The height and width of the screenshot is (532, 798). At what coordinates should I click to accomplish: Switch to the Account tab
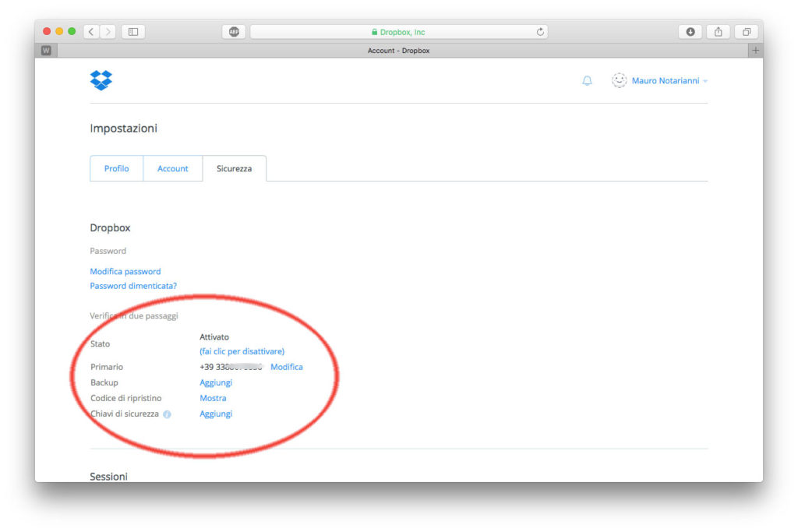(172, 168)
